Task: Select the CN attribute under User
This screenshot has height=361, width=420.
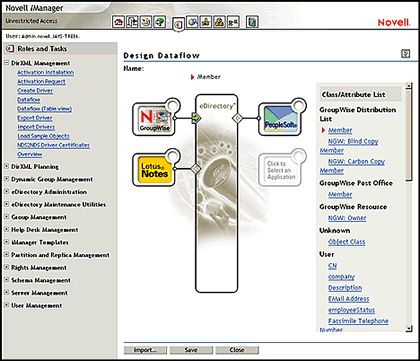Action: pos(332,266)
